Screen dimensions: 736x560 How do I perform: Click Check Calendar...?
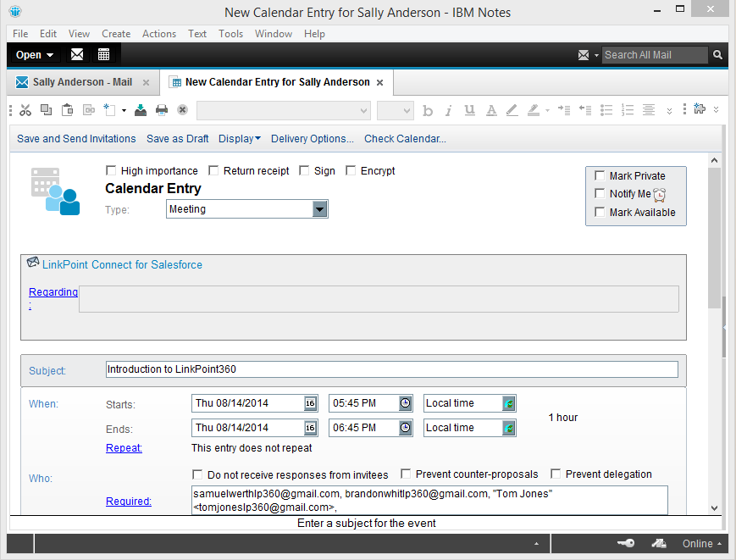(x=405, y=138)
